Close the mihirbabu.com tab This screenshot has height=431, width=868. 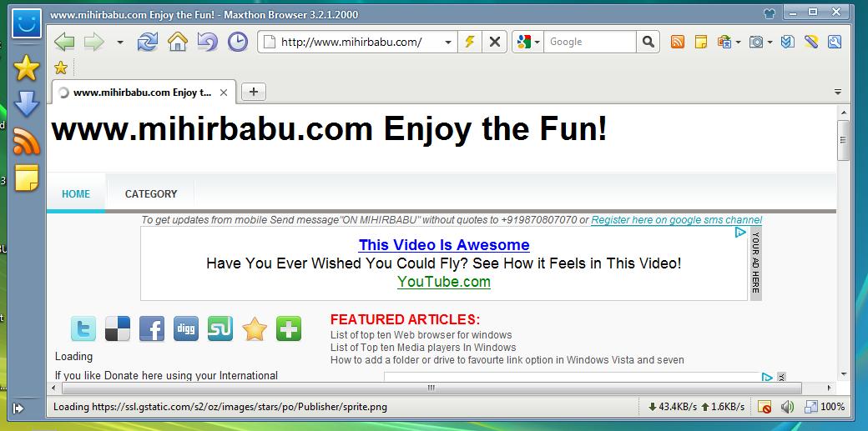tap(224, 93)
